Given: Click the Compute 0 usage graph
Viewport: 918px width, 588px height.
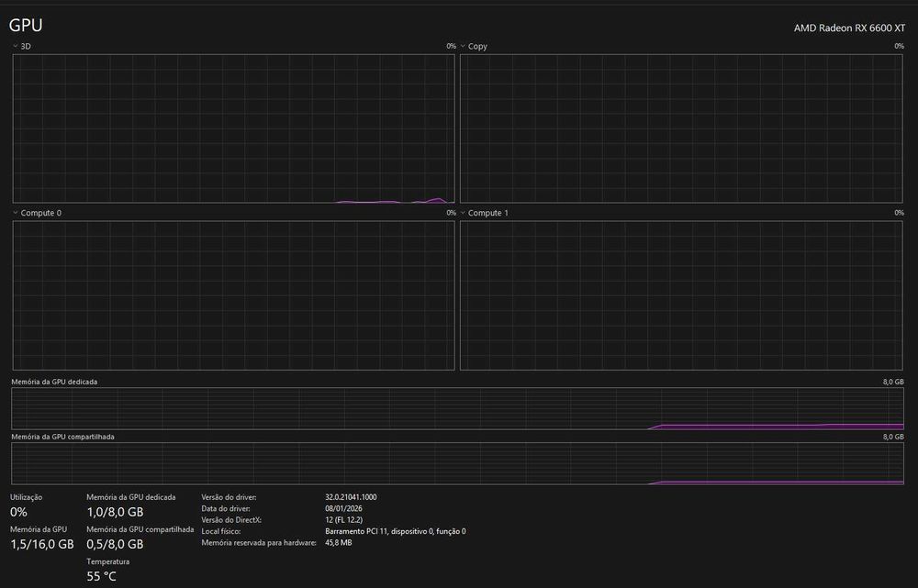Looking at the screenshot, I should pos(233,295).
